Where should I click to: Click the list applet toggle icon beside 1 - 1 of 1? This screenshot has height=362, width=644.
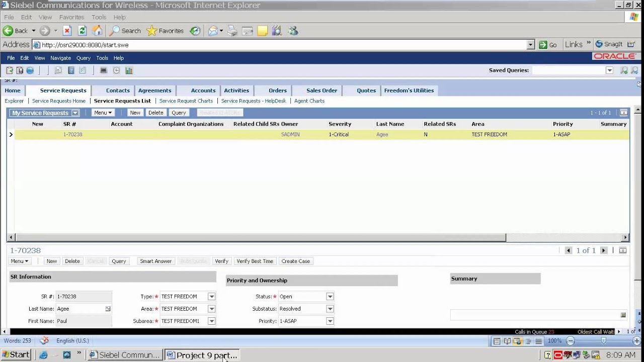point(623,113)
